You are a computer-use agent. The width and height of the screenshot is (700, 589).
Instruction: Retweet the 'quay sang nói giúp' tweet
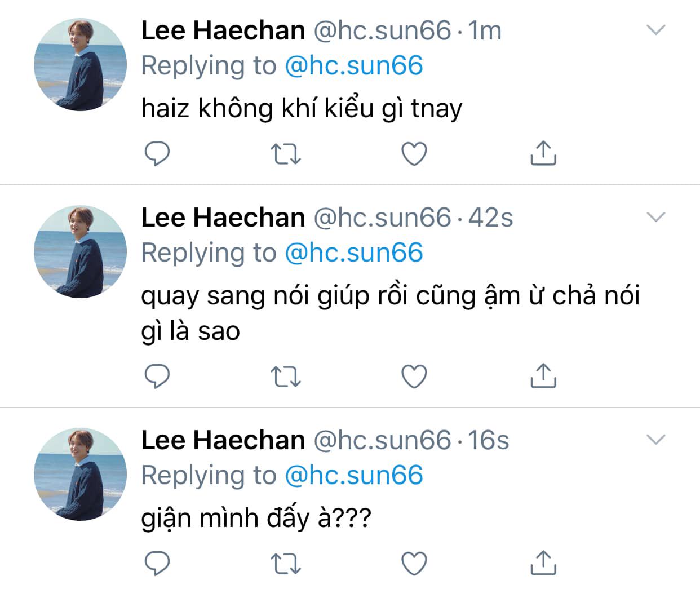click(x=286, y=376)
